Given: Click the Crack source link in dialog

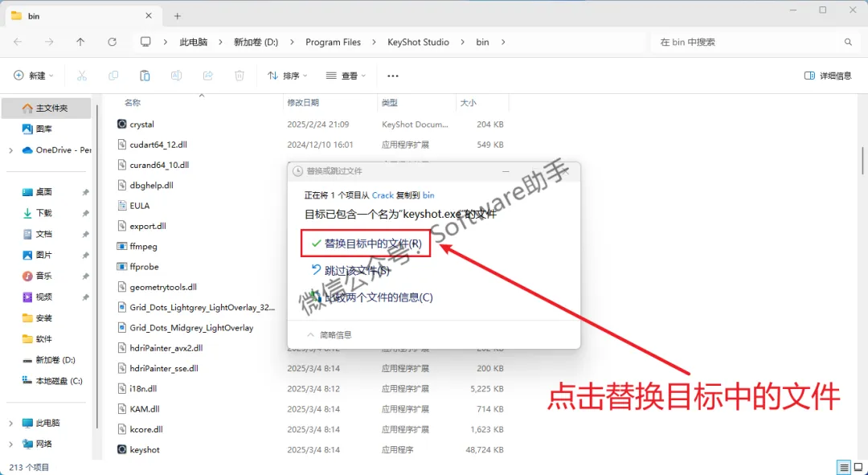Looking at the screenshot, I should click(x=383, y=195).
